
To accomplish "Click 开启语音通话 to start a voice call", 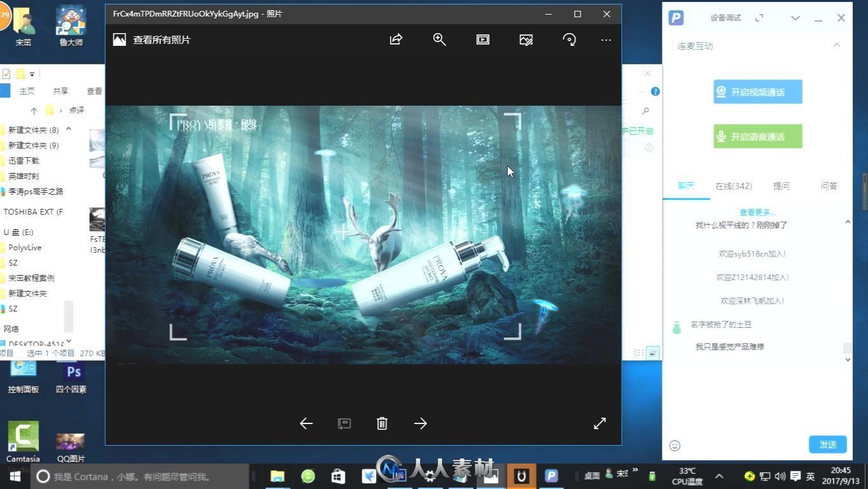I will click(x=757, y=136).
